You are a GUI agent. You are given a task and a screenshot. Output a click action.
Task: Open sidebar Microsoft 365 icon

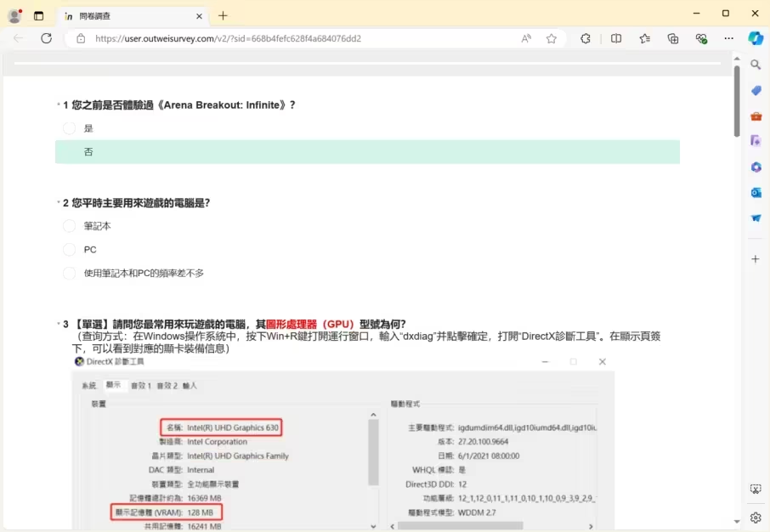(756, 167)
